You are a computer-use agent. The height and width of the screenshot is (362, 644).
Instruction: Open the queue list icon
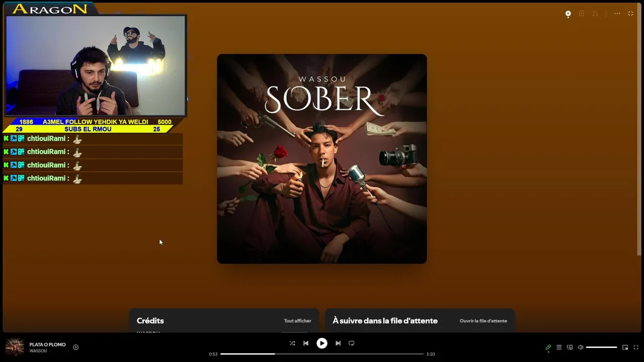tap(559, 347)
